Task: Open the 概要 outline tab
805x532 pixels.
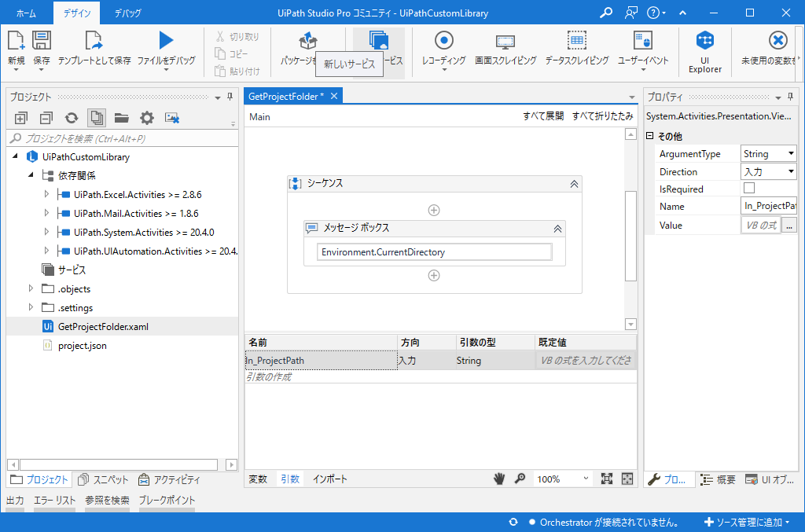Action: pyautogui.click(x=719, y=479)
